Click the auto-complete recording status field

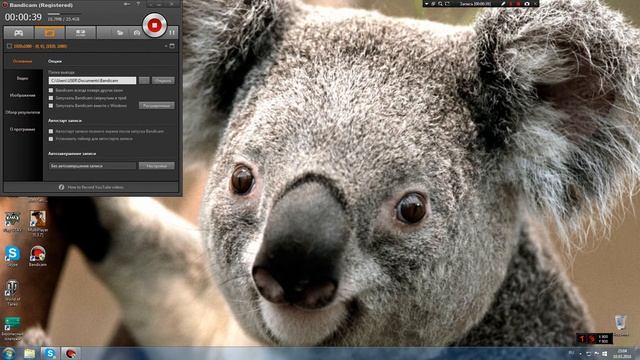[x=92, y=166]
